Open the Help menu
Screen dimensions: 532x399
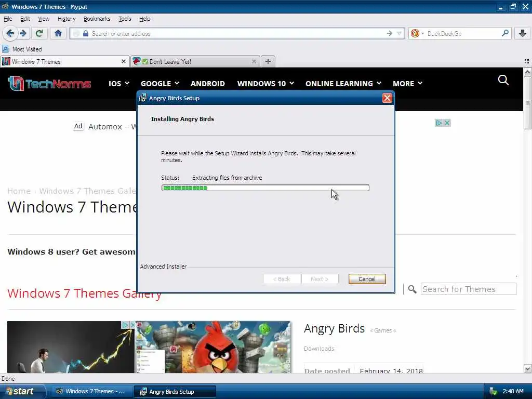(144, 19)
